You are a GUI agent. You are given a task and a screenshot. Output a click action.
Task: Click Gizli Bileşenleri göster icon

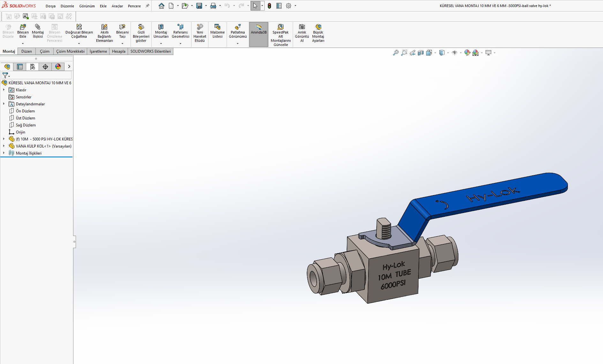[x=141, y=27]
